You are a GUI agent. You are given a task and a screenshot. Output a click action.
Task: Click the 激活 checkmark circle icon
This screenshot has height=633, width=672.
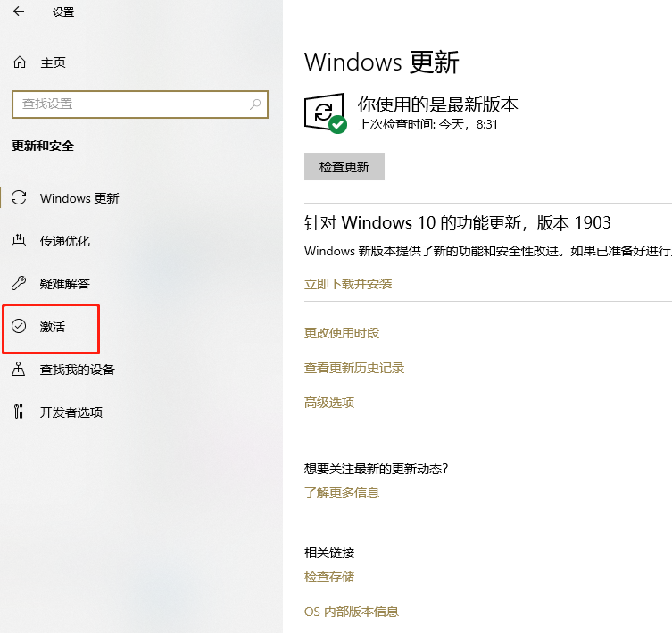[19, 327]
